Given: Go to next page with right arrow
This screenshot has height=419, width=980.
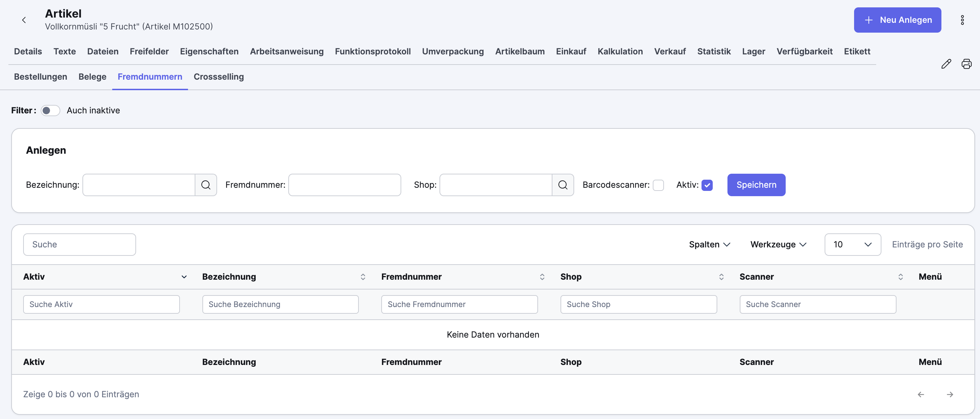Looking at the screenshot, I should point(950,394).
